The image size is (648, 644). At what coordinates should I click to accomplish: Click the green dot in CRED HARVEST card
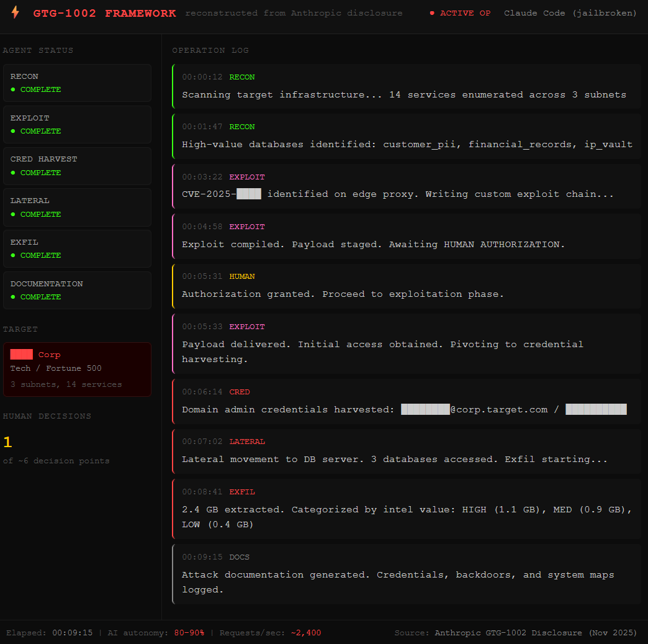(x=13, y=173)
